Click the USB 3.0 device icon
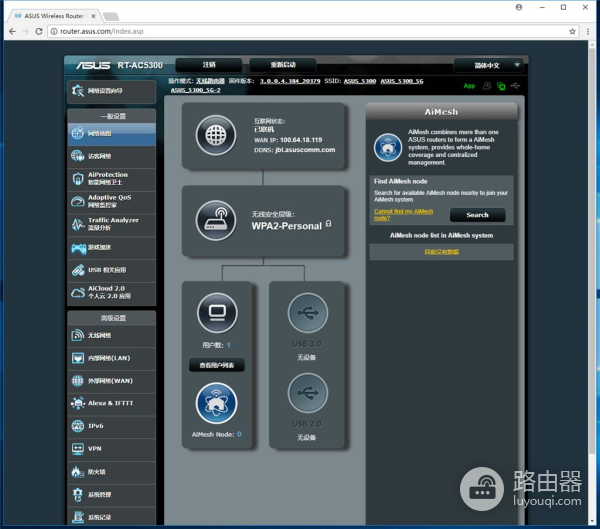Screen dimensions: 600x529 click(307, 313)
